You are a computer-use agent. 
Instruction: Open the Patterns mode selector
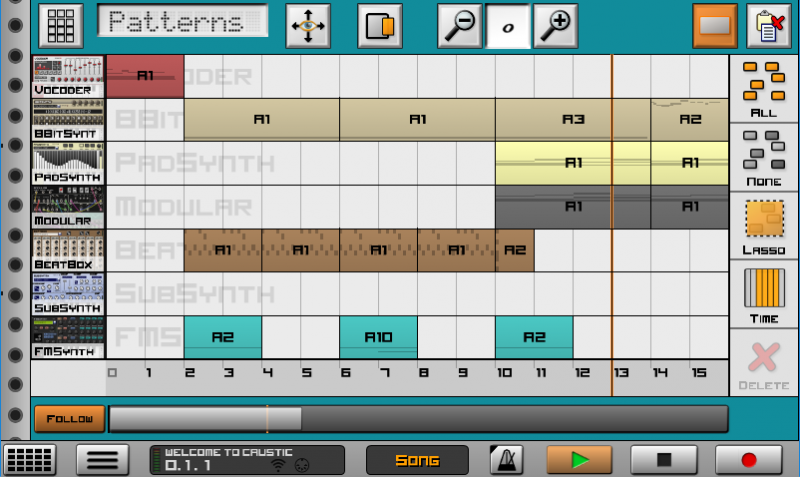[x=183, y=24]
